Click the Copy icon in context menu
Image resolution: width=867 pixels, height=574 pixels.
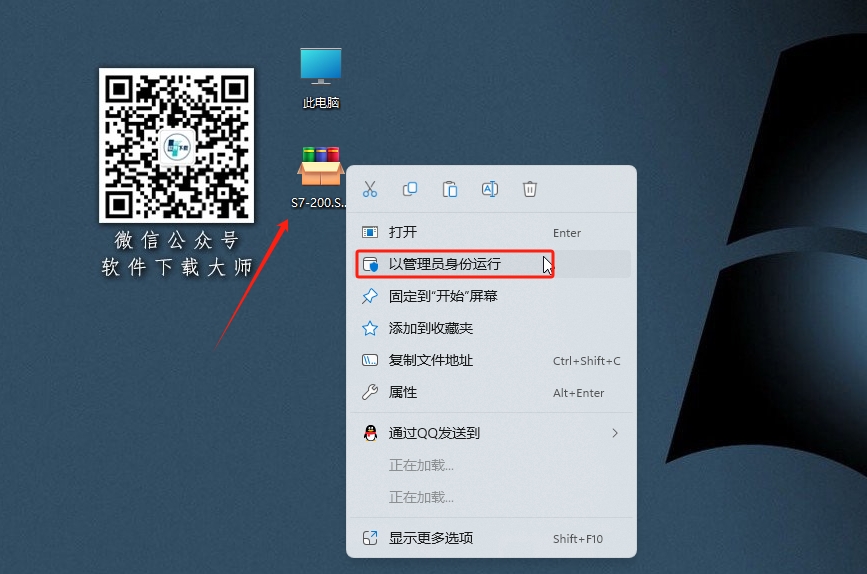pos(410,189)
